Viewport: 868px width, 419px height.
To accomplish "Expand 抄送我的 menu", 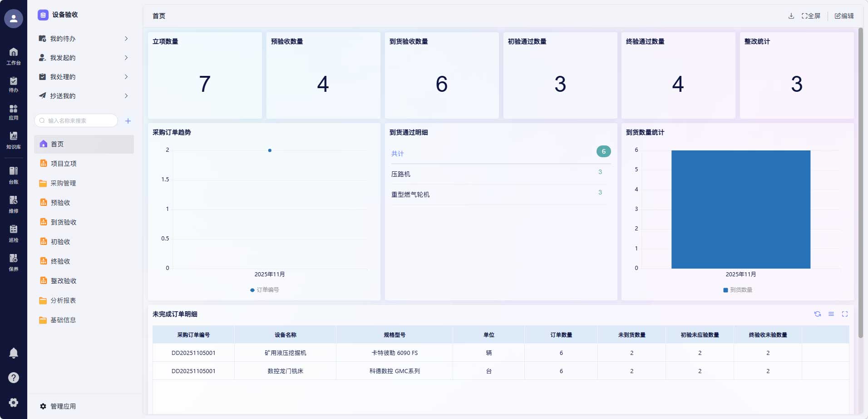I will click(x=84, y=96).
